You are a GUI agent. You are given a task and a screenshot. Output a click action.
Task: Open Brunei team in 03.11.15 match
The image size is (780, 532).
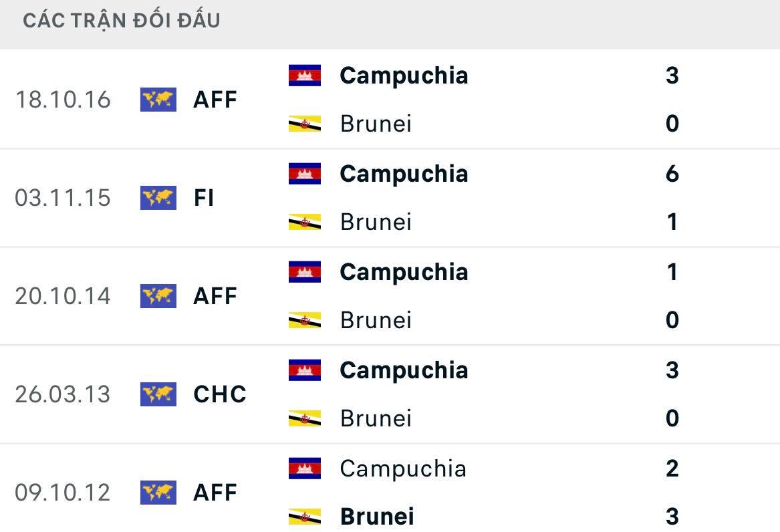376,222
